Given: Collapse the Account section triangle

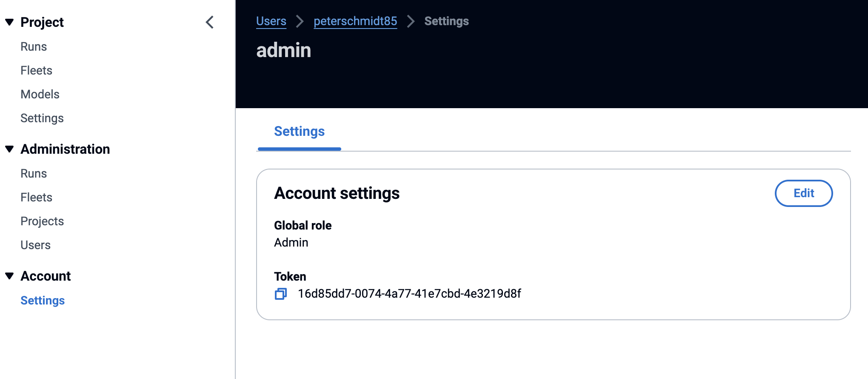Looking at the screenshot, I should point(9,276).
